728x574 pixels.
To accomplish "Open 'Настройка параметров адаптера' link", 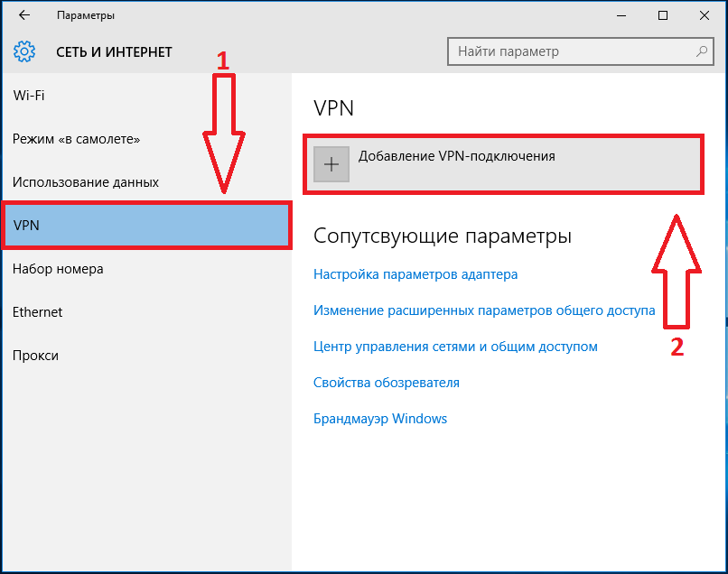I will (x=415, y=274).
